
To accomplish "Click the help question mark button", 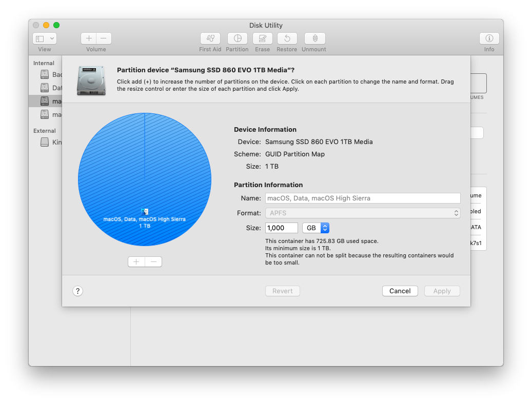I will (77, 291).
